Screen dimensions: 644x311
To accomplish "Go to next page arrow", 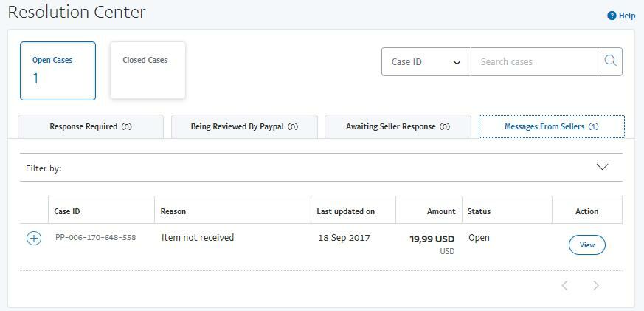I will point(596,285).
